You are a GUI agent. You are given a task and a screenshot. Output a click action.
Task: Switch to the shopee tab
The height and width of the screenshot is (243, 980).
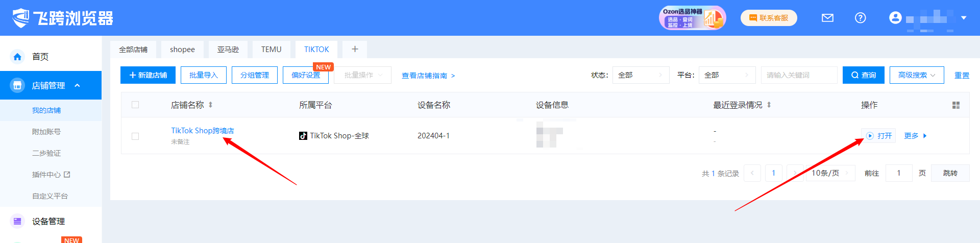[x=182, y=50]
